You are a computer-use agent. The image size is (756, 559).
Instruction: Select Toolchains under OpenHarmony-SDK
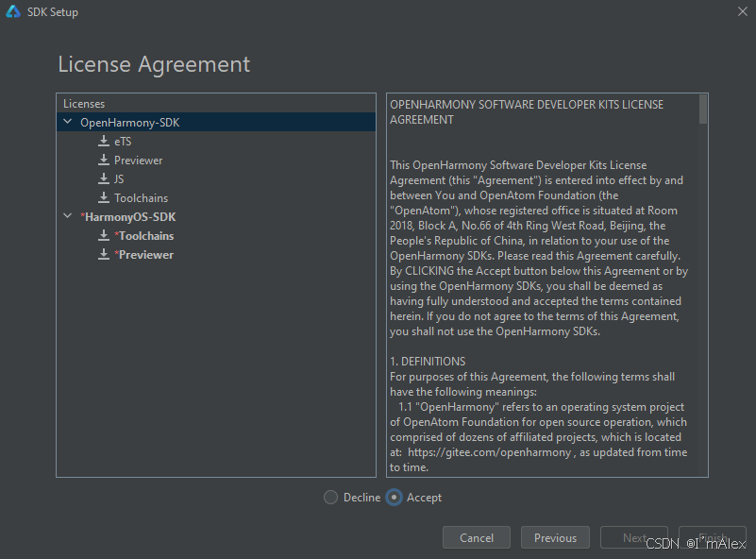pyautogui.click(x=216, y=197)
